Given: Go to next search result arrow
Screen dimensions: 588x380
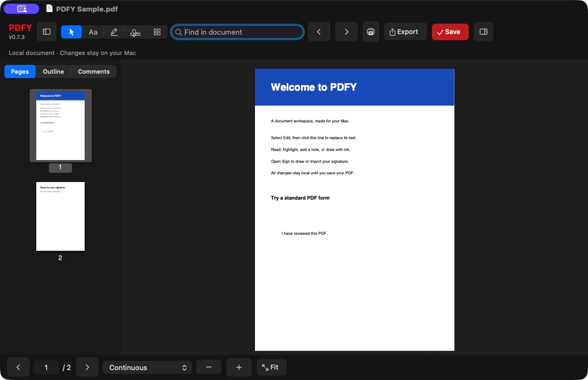Looking at the screenshot, I should pyautogui.click(x=346, y=32).
